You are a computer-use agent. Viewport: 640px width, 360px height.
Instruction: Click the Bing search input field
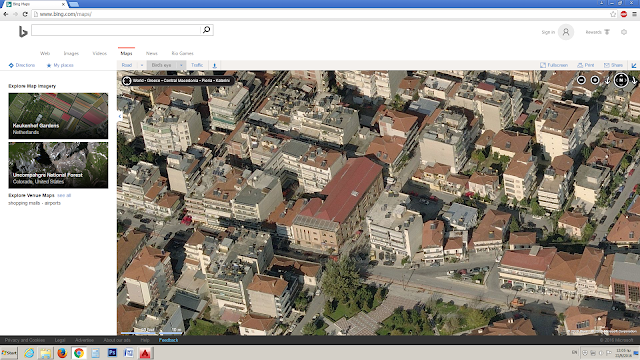pyautogui.click(x=116, y=30)
